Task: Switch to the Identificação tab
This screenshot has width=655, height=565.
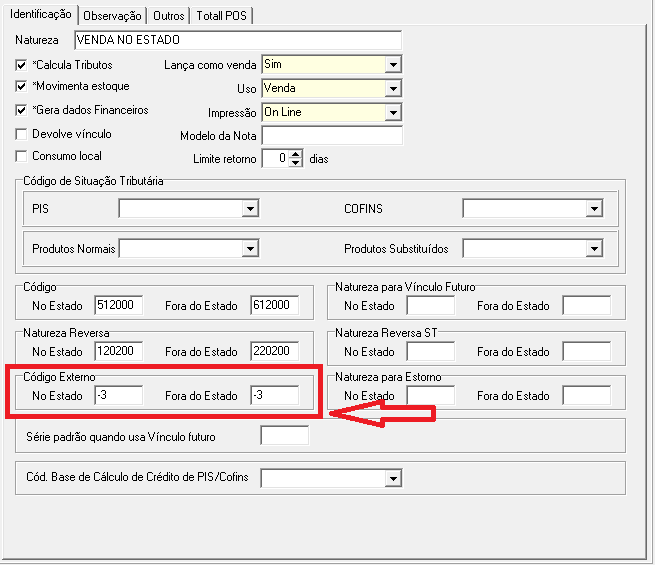Action: pos(41,15)
